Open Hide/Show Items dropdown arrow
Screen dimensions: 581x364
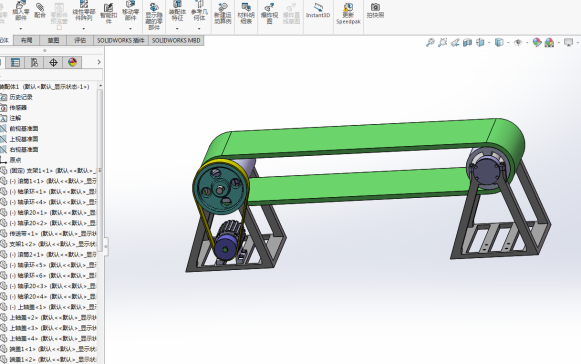click(x=527, y=43)
